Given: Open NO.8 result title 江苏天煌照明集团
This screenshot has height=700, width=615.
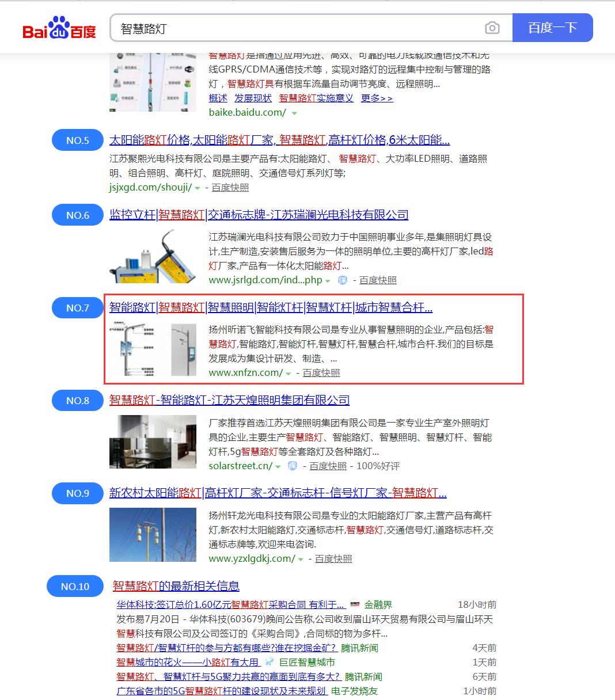Looking at the screenshot, I should tap(229, 400).
